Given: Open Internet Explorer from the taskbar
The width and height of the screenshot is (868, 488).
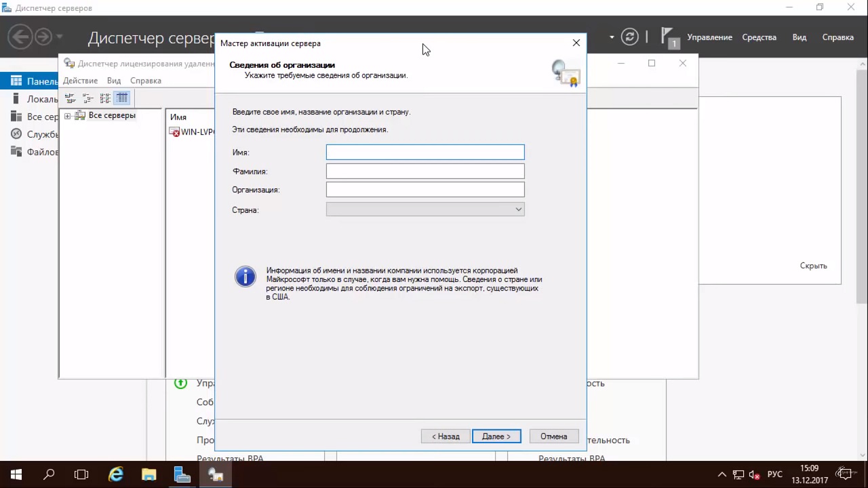Looking at the screenshot, I should (x=116, y=474).
